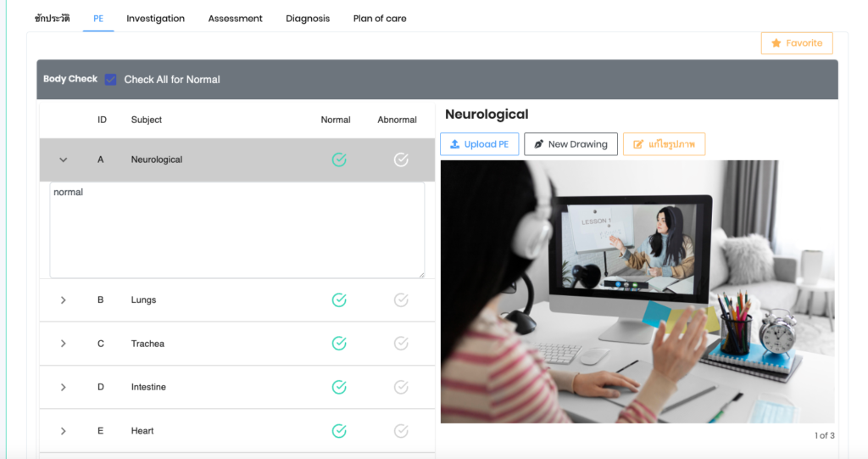Set Lungs to Abnormal check icon
868x459 pixels.
tap(401, 299)
